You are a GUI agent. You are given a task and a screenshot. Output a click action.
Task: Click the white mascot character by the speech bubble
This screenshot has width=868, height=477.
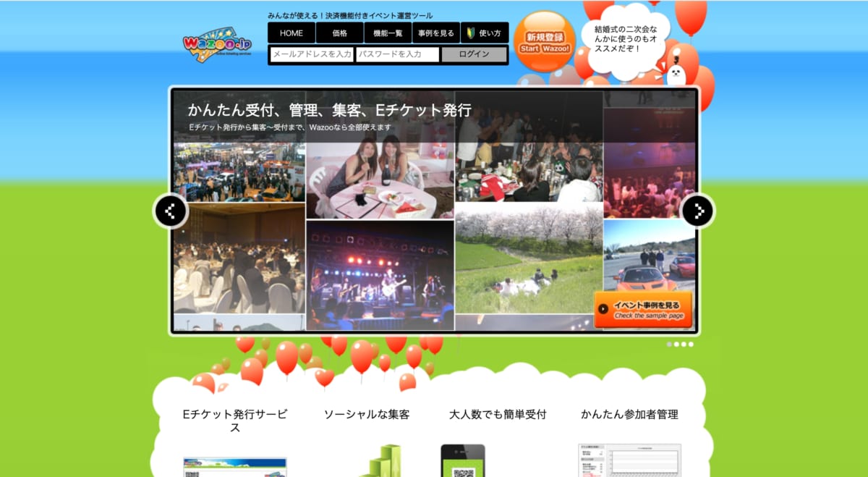pos(676,75)
